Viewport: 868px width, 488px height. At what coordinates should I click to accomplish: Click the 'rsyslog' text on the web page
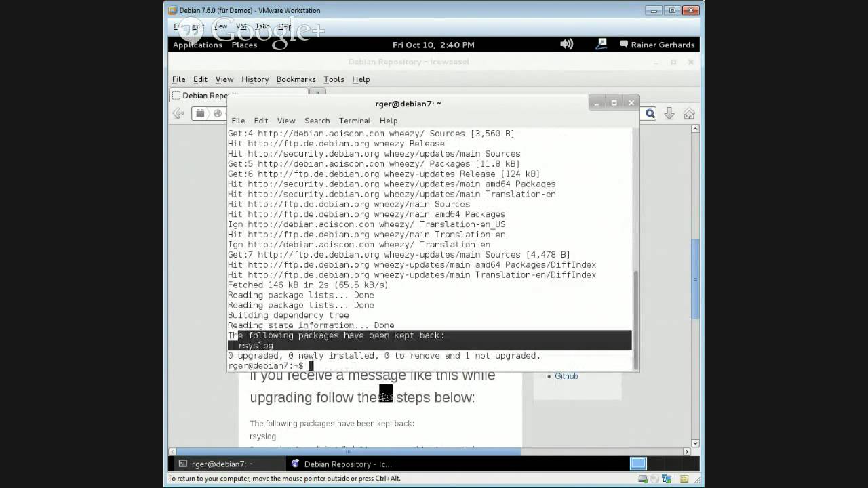[262, 436]
